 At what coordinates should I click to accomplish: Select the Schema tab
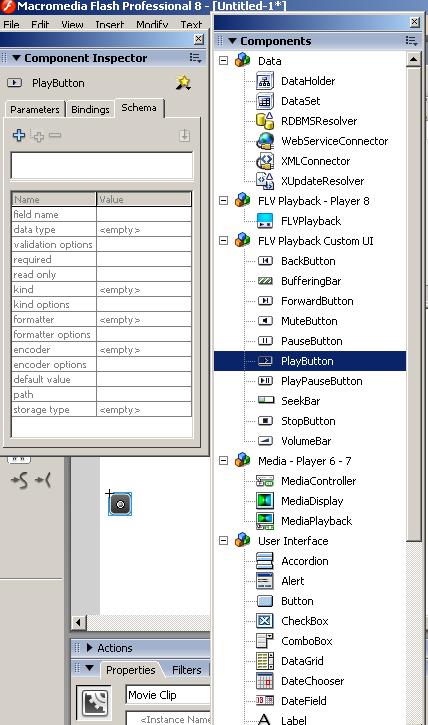tap(139, 108)
